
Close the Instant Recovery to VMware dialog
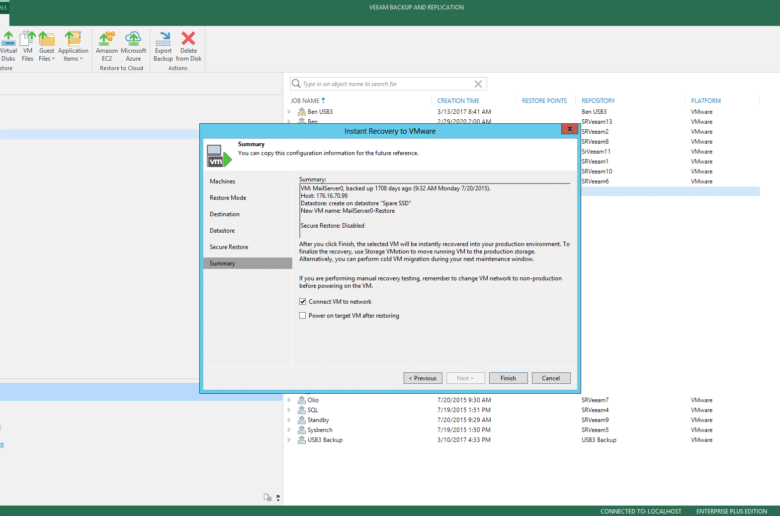pyautogui.click(x=569, y=129)
